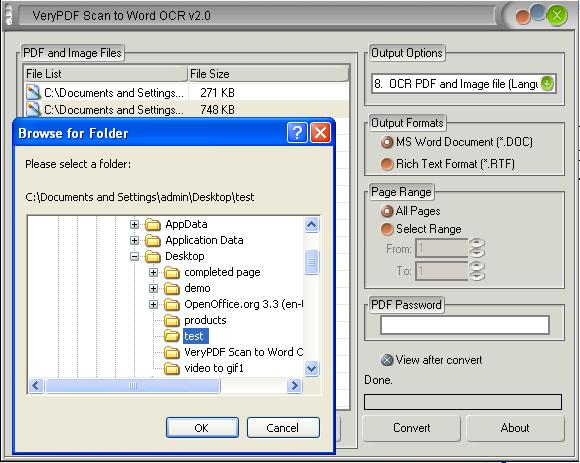Image resolution: width=580 pixels, height=463 pixels.
Task: Select MS Word Document (*.DOC) format
Action: pos(457,142)
